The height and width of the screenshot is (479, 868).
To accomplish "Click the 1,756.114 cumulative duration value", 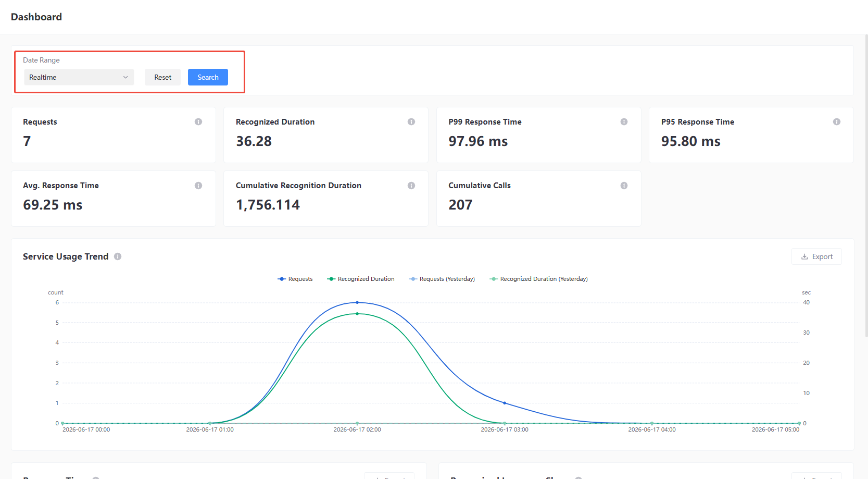I will point(268,205).
